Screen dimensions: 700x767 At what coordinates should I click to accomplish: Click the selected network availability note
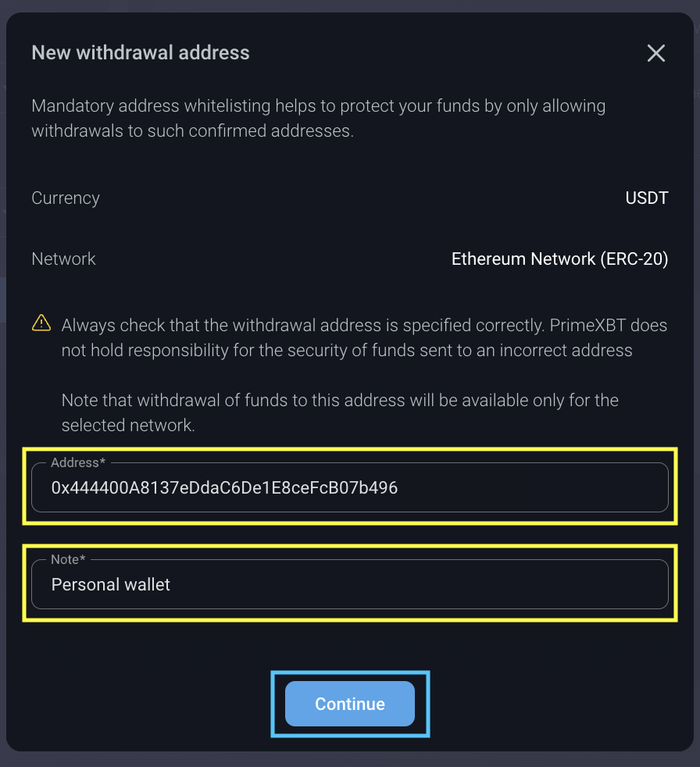340,412
